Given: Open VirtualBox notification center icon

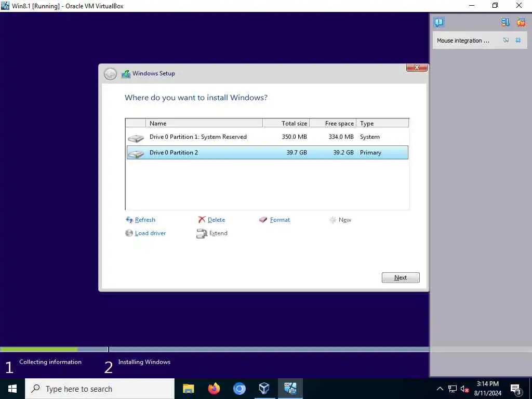Looking at the screenshot, I should click(438, 22).
